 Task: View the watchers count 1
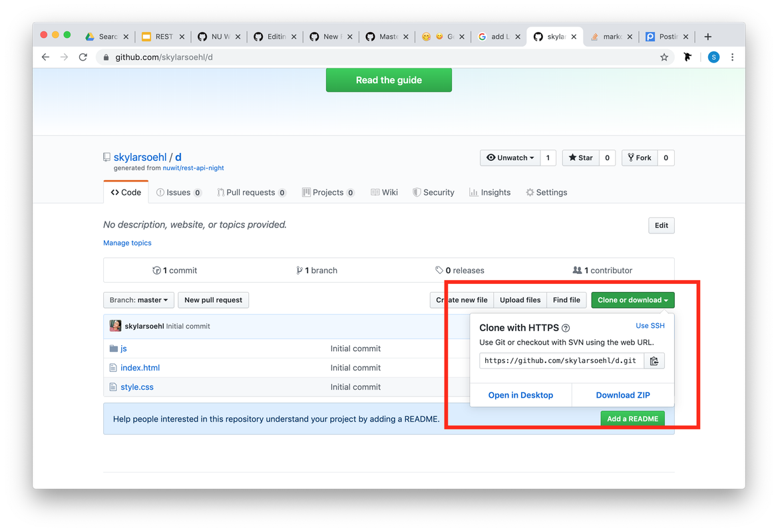pyautogui.click(x=548, y=158)
